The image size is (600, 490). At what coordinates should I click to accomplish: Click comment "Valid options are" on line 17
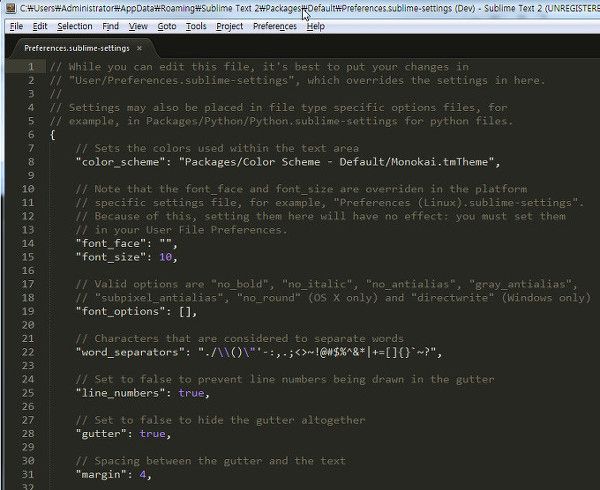pos(326,284)
